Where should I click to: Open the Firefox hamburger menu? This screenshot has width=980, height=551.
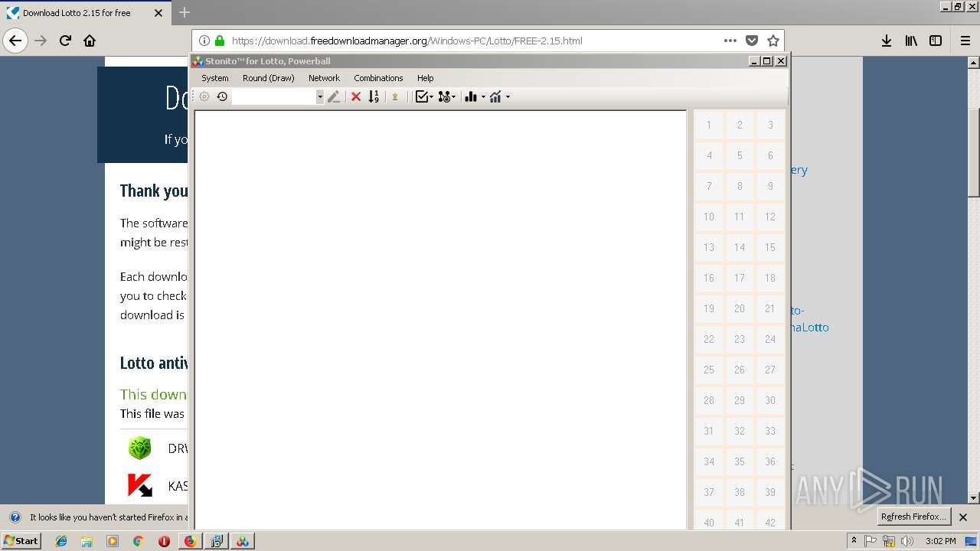point(965,41)
